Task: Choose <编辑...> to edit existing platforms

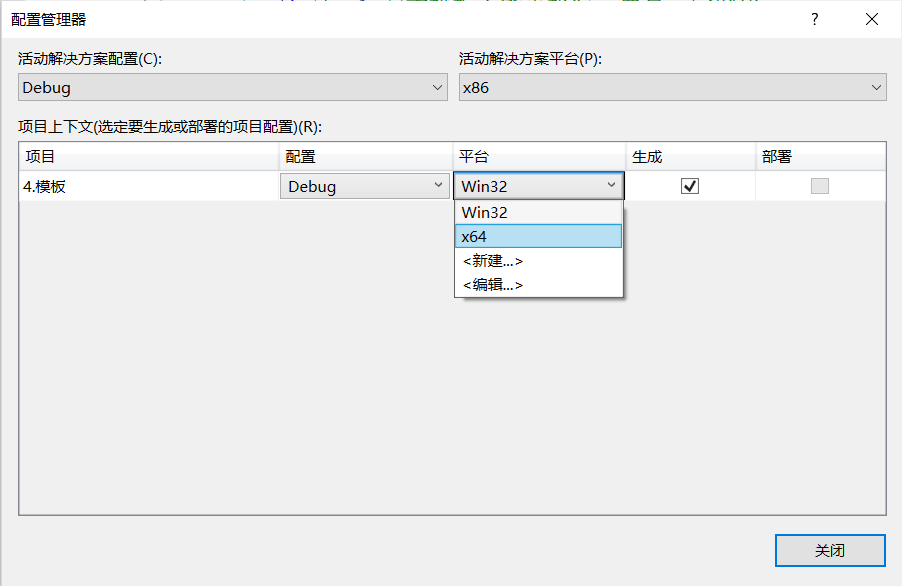Action: click(x=539, y=284)
